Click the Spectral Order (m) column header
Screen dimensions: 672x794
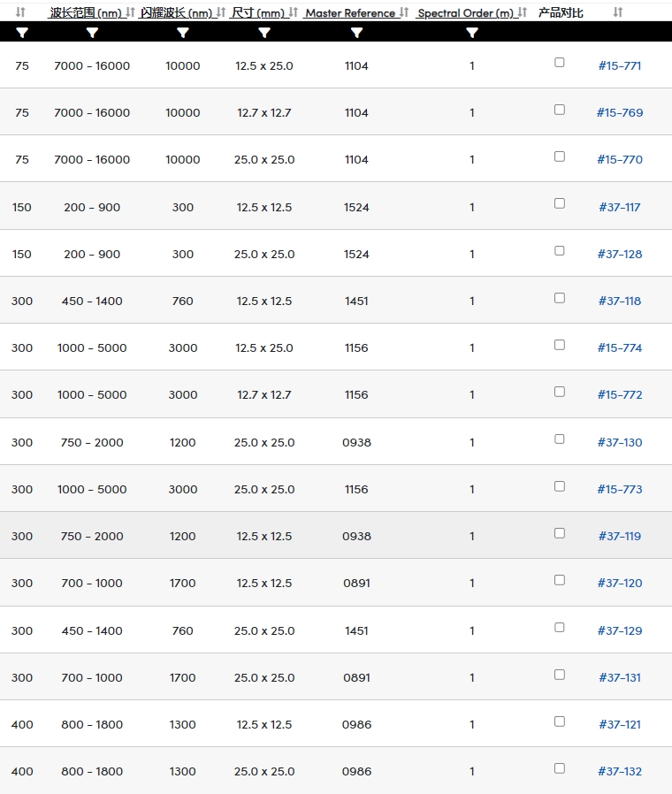(x=465, y=13)
